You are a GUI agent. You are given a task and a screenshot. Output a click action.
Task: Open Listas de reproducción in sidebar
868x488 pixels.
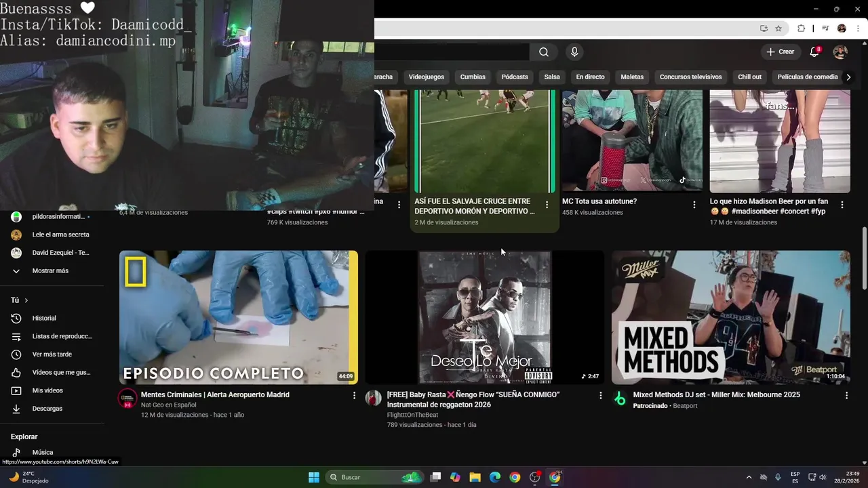coord(52,336)
